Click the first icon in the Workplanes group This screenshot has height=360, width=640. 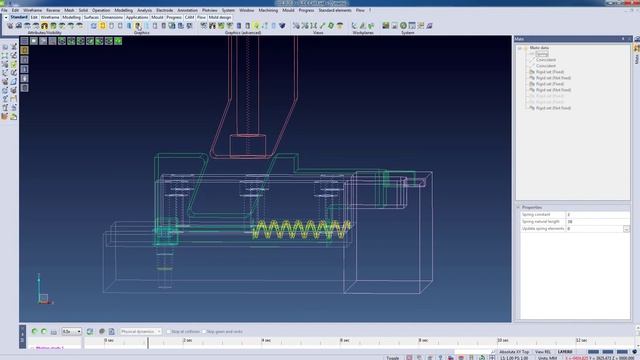[x=354, y=26]
